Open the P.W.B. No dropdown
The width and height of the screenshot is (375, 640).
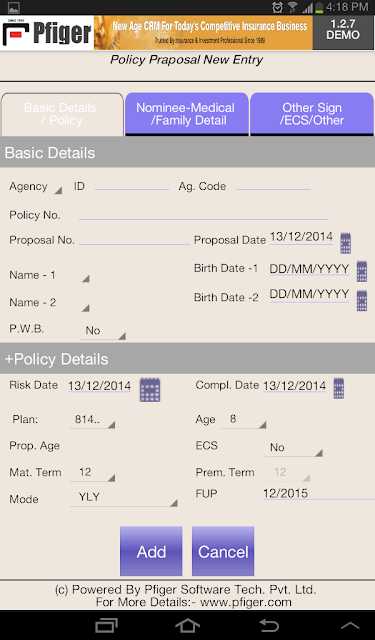click(103, 331)
